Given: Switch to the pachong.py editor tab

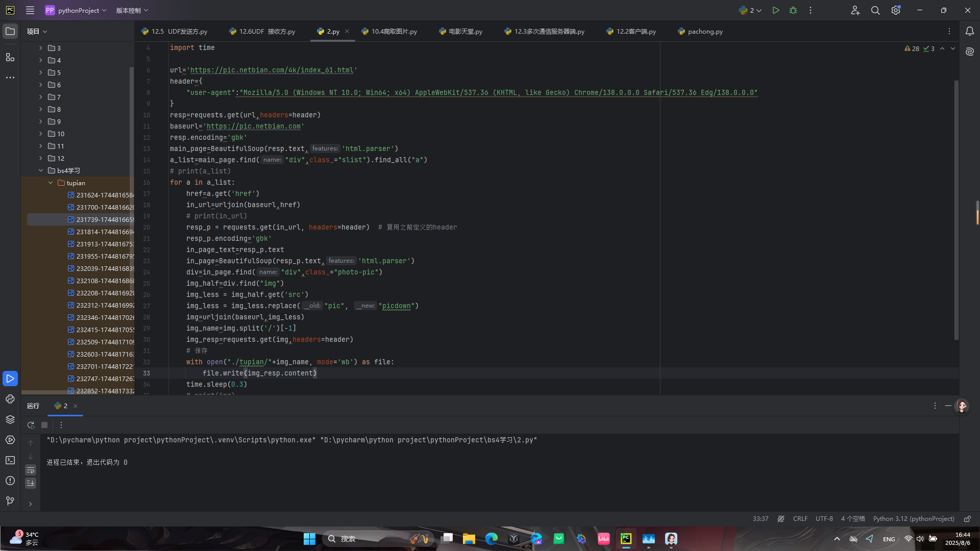Looking at the screenshot, I should tap(704, 32).
